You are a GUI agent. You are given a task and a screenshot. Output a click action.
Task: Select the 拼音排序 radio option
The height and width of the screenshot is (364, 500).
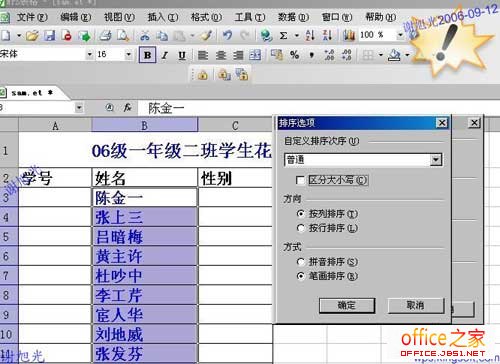click(301, 262)
